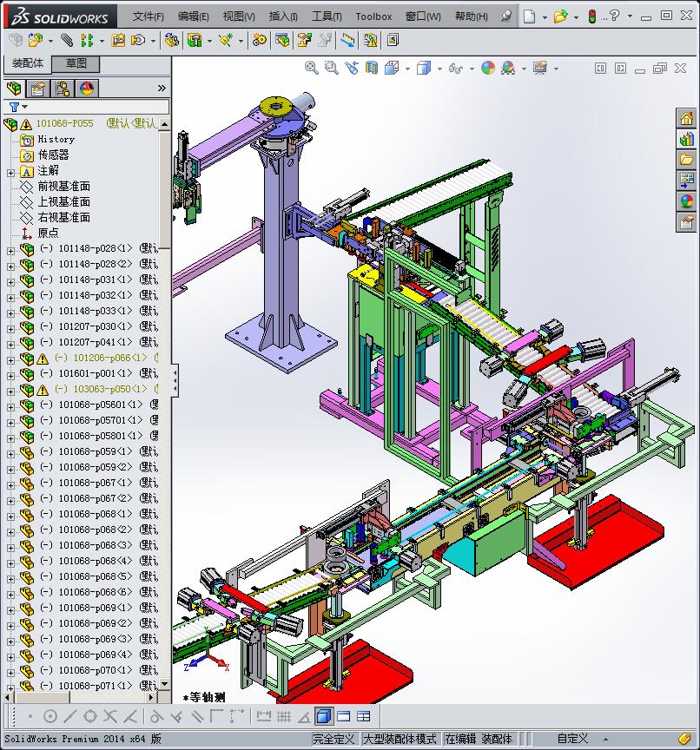Click the Smart Fasteners icon
The image size is (700, 750).
[x=118, y=41]
